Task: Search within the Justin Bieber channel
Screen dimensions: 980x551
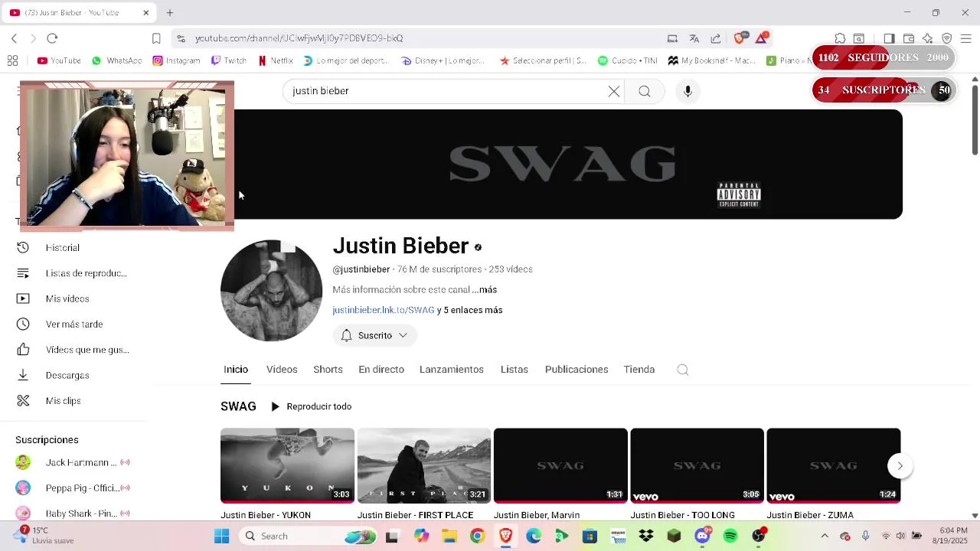Action: coord(683,370)
